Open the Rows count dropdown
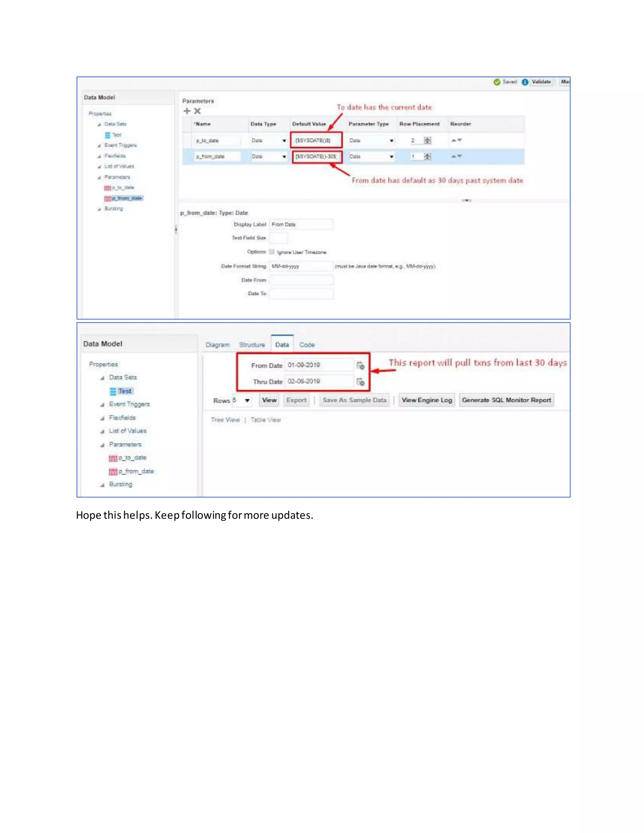The image size is (644, 833). pyautogui.click(x=247, y=400)
